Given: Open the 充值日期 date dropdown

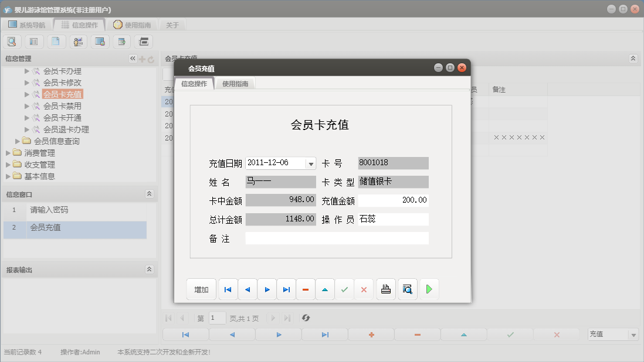Looking at the screenshot, I should click(x=310, y=163).
